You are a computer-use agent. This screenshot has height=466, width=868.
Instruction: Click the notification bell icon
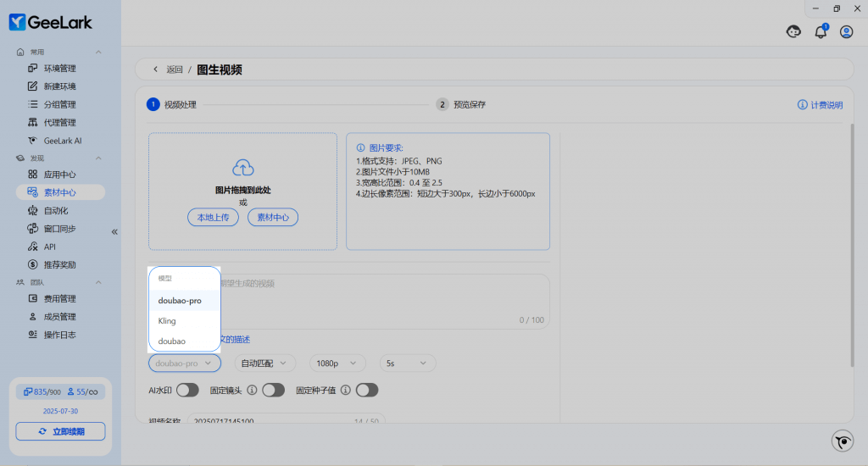[820, 32]
